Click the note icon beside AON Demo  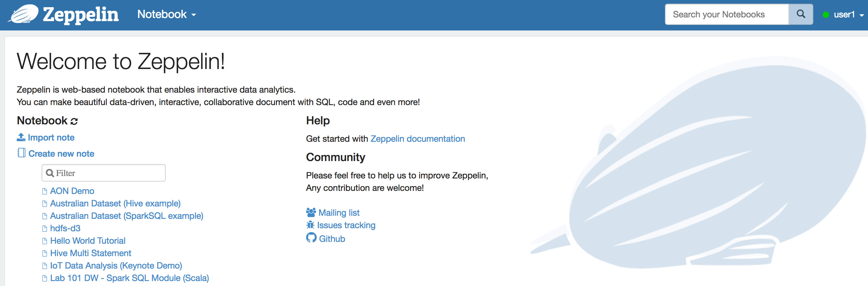[x=45, y=191]
